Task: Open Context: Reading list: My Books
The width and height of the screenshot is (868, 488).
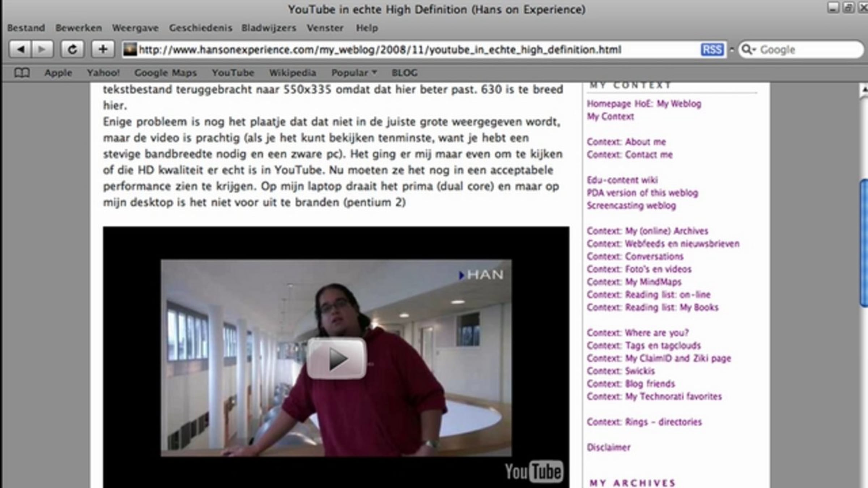Action: [652, 307]
